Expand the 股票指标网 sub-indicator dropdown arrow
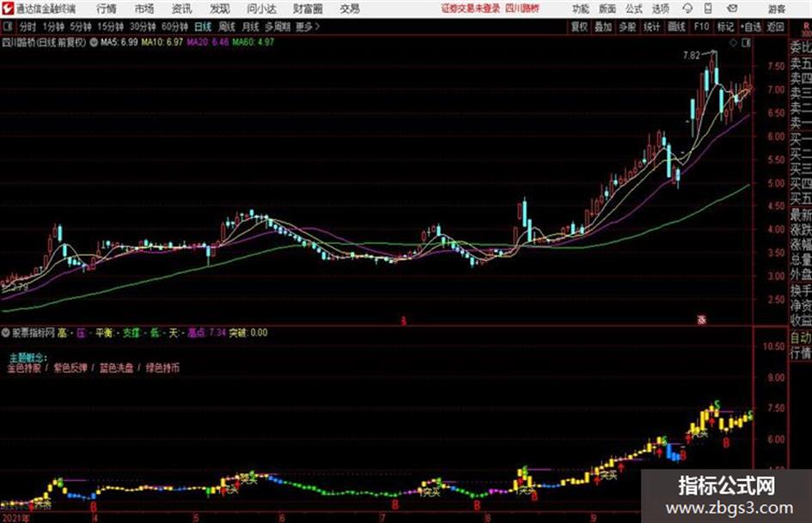Image resolution: width=812 pixels, height=523 pixels. click(6, 332)
